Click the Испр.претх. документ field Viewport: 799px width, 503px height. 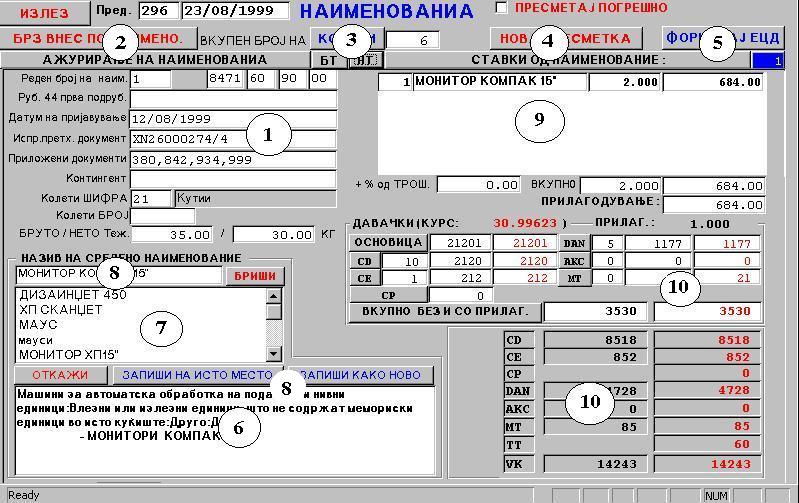coord(233,139)
